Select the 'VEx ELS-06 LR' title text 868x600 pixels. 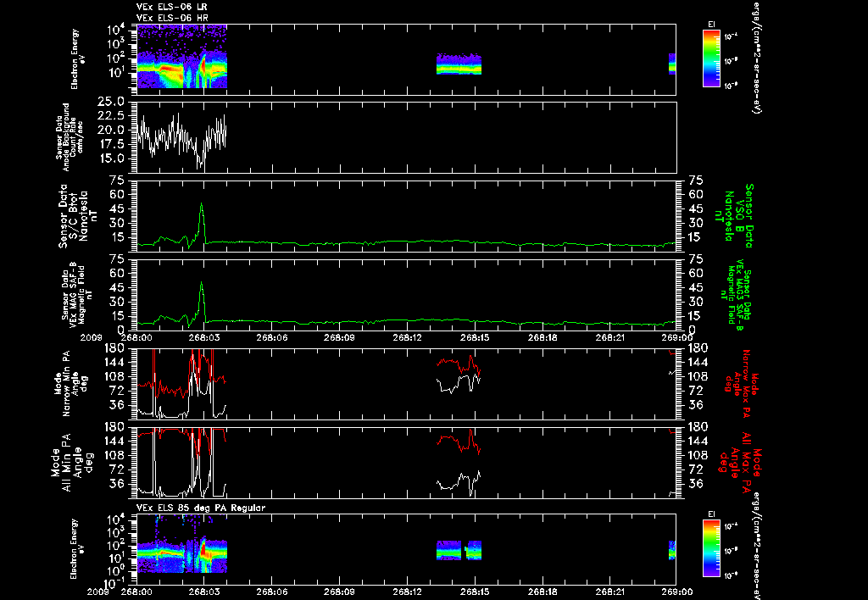pyautogui.click(x=172, y=7)
